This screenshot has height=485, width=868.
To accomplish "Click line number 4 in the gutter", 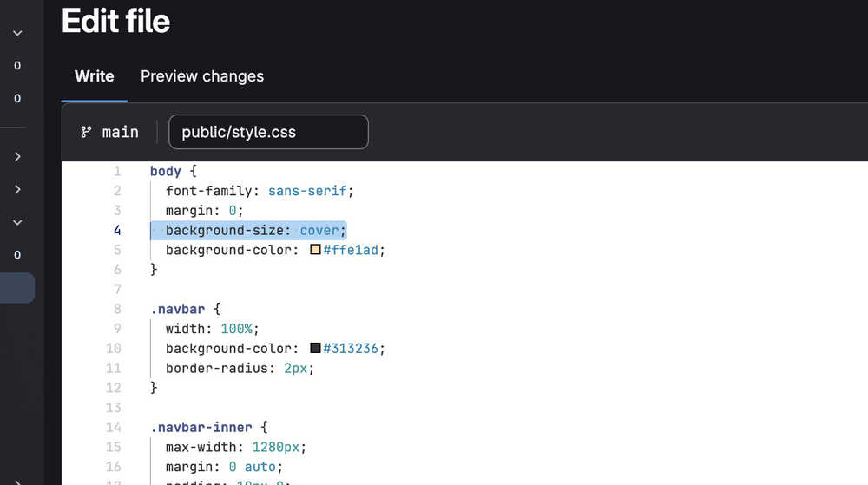I will click(117, 230).
